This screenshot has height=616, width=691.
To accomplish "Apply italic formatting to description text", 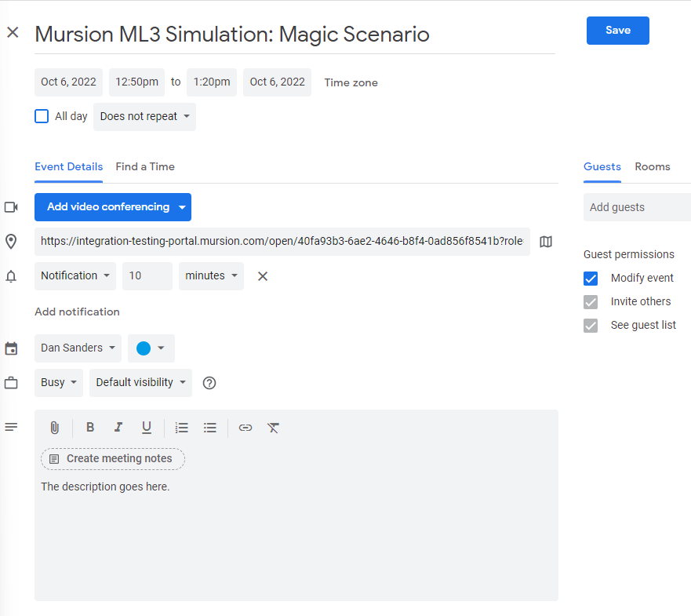I will click(x=118, y=428).
